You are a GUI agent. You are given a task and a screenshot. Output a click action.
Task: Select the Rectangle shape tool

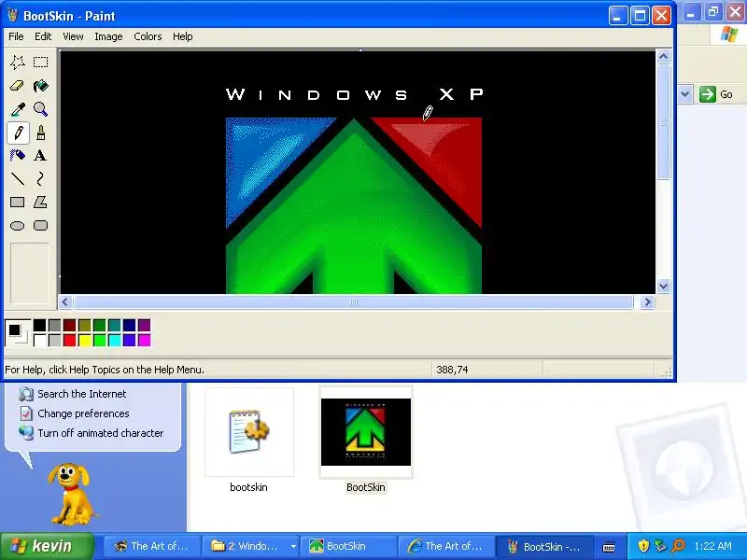pyautogui.click(x=18, y=202)
